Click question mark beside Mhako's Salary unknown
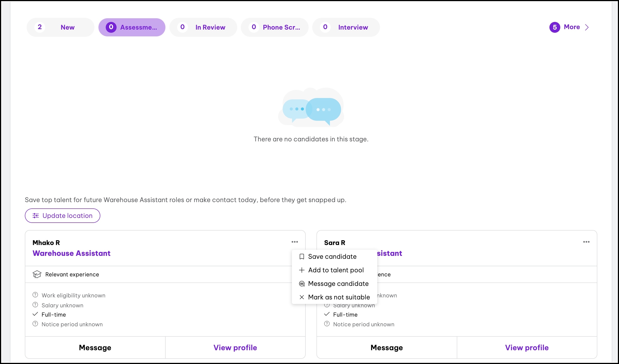 pyautogui.click(x=35, y=305)
